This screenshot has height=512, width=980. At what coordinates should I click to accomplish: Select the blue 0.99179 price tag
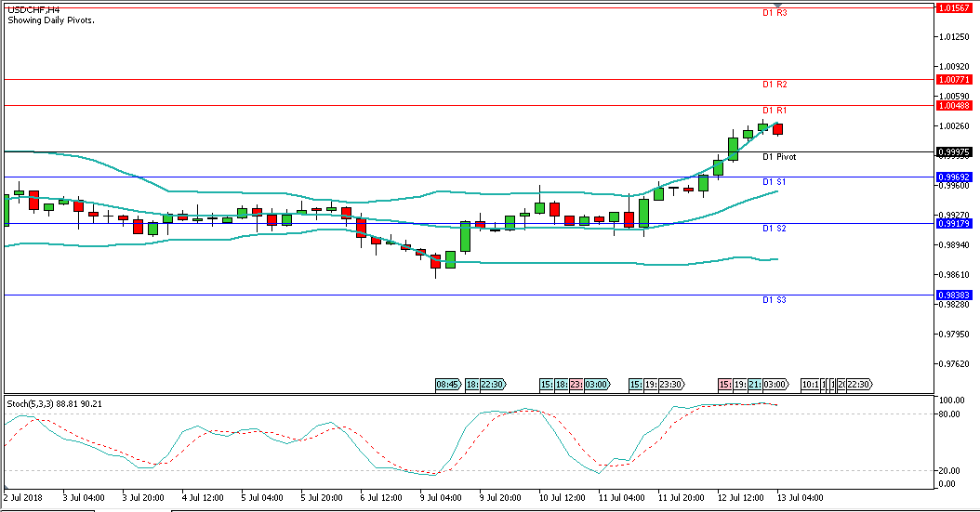coord(956,223)
